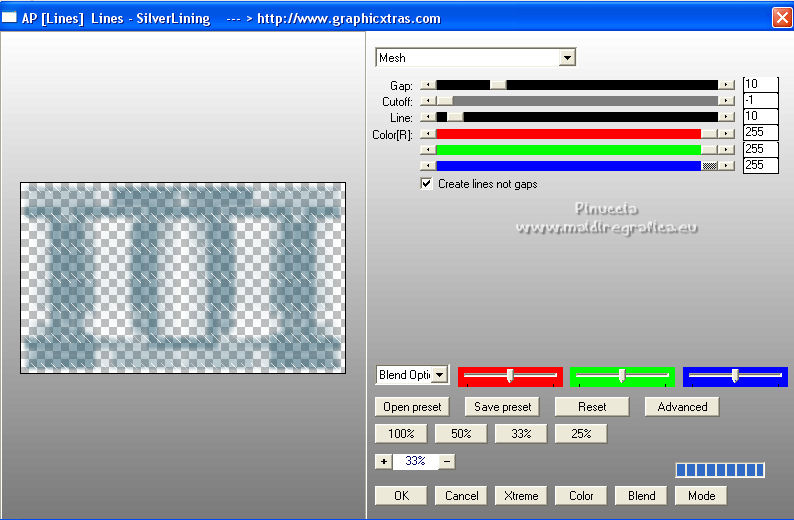Open the Blend Options dropdown
The width and height of the screenshot is (794, 520).
(440, 375)
